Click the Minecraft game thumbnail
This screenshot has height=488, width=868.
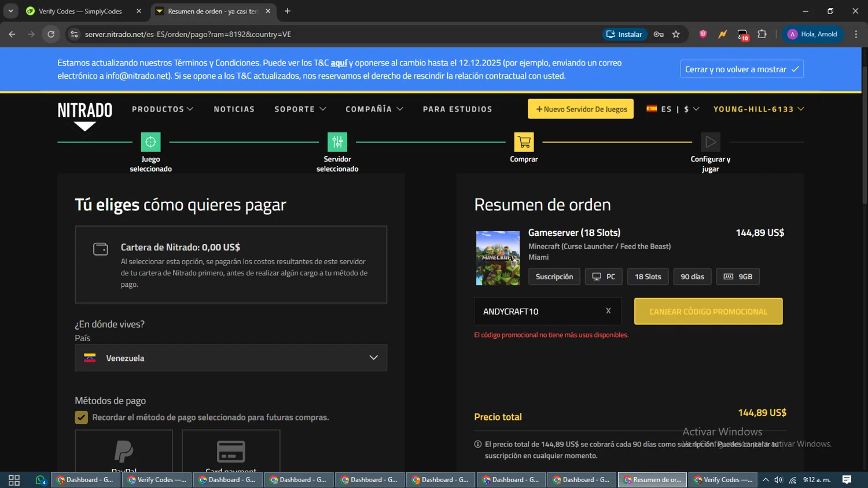(498, 258)
